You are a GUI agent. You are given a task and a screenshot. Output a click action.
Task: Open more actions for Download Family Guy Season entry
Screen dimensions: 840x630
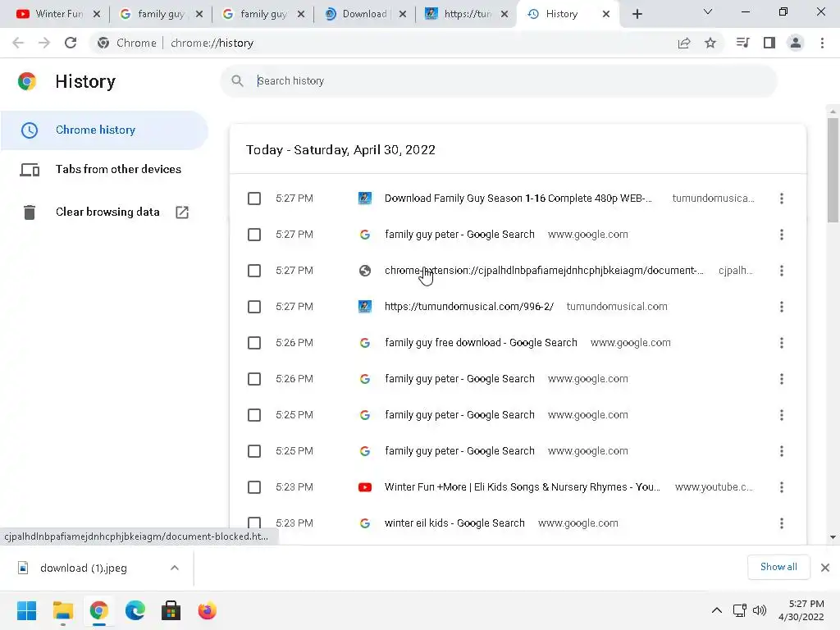782,199
